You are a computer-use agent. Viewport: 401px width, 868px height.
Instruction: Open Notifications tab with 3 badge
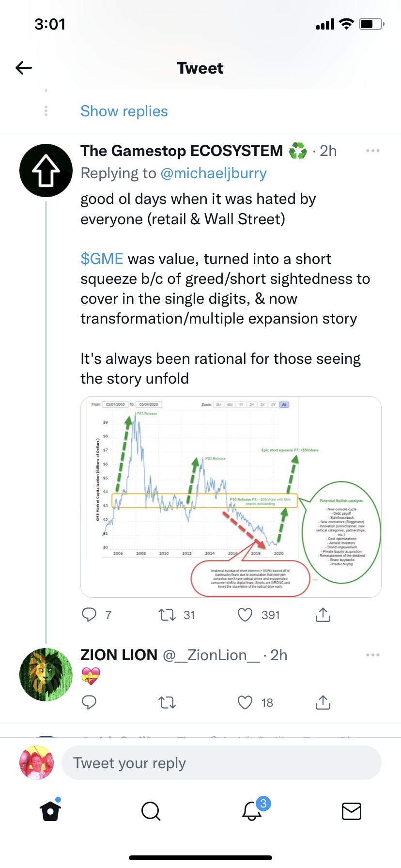point(252,811)
